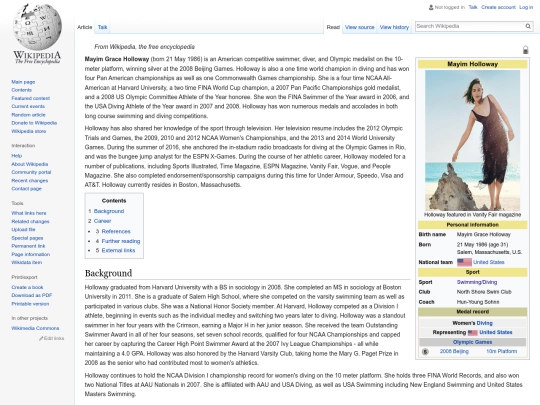540x405 pixels.
Task: Click Swimming/Diving sport link
Action: click(x=477, y=282)
